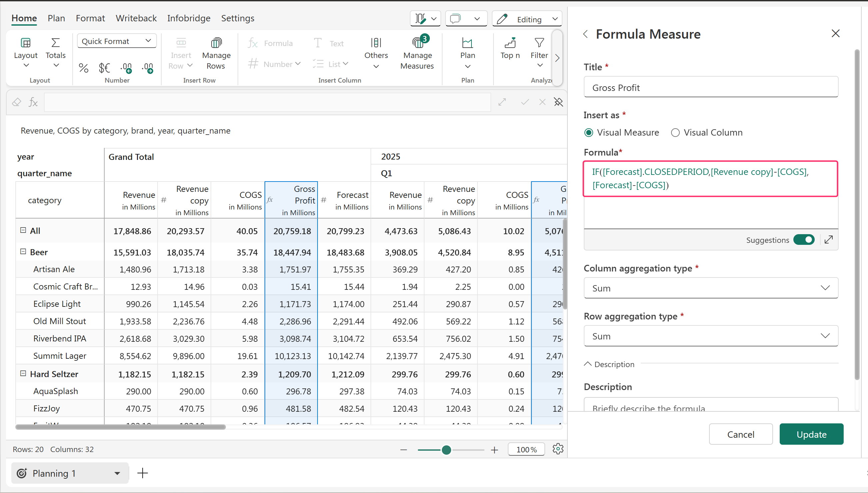The height and width of the screenshot is (493, 868).
Task: Expand the formula editor in side panel
Action: [828, 240]
